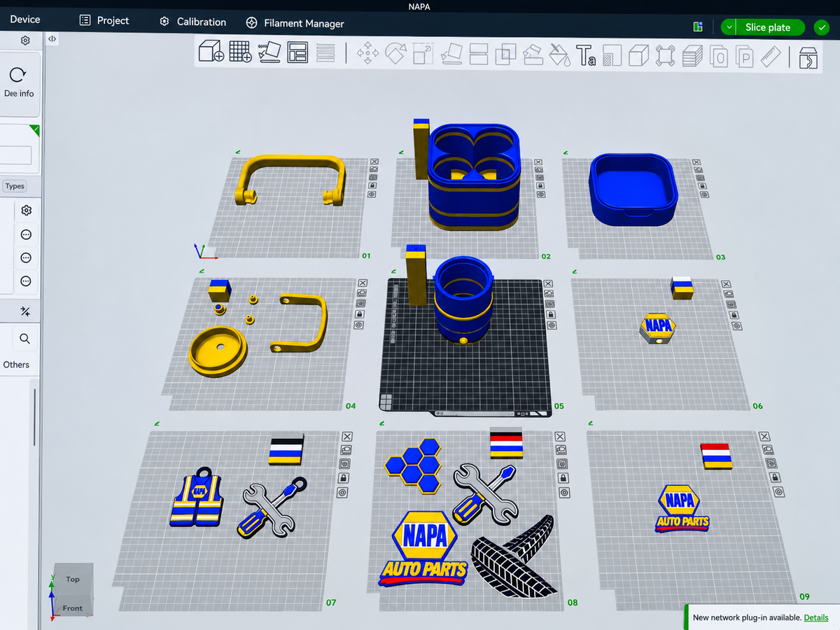
Task: Select the Move tool with four arrows
Action: point(367,53)
